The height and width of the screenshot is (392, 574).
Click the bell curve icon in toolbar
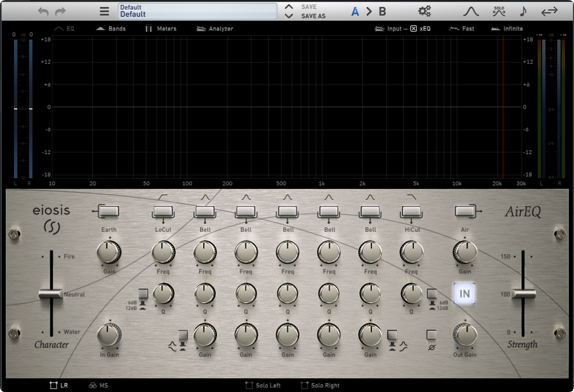pos(471,11)
